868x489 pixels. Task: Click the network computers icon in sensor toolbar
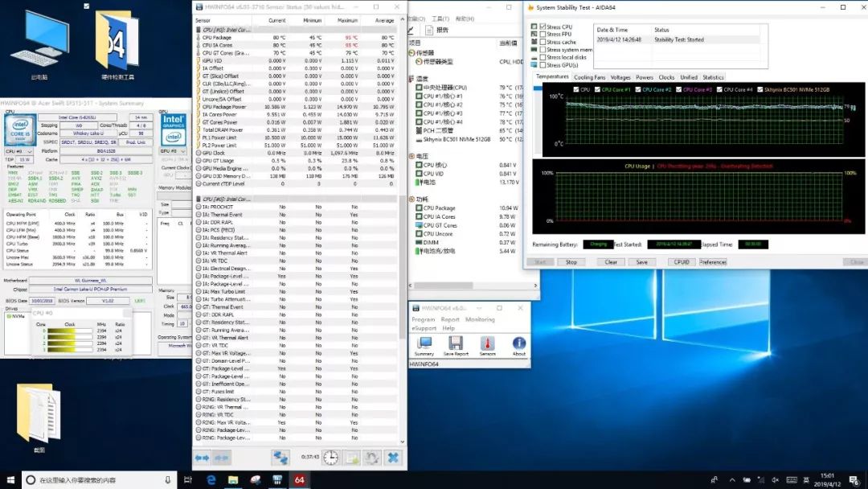[280, 458]
